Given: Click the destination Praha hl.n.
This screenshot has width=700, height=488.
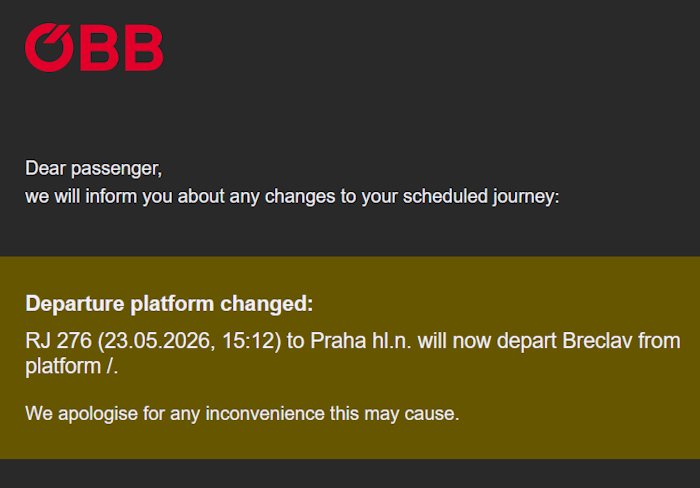Looking at the screenshot, I should pyautogui.click(x=361, y=341).
